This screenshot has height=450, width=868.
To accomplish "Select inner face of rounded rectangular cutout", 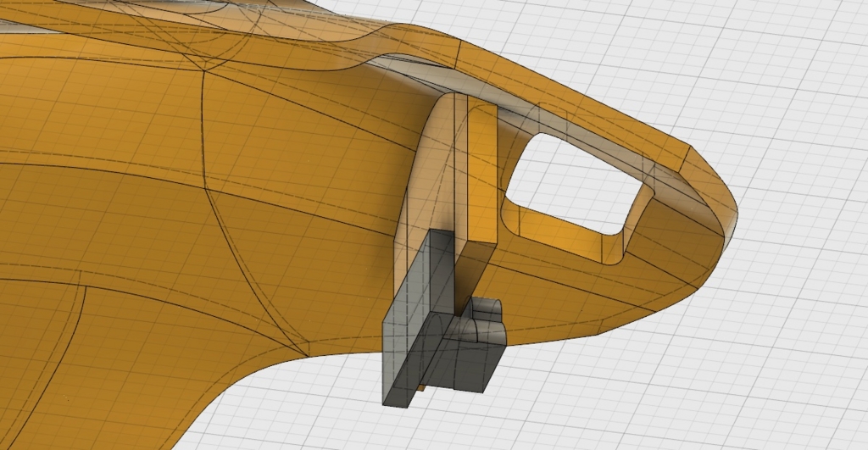I will tap(562, 236).
